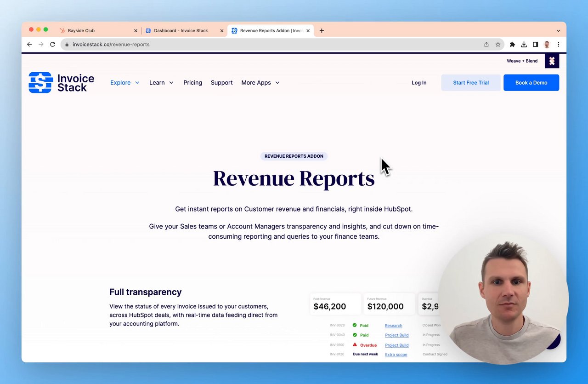Open the downloads icon in toolbar
This screenshot has height=384, width=588.
pyautogui.click(x=524, y=45)
